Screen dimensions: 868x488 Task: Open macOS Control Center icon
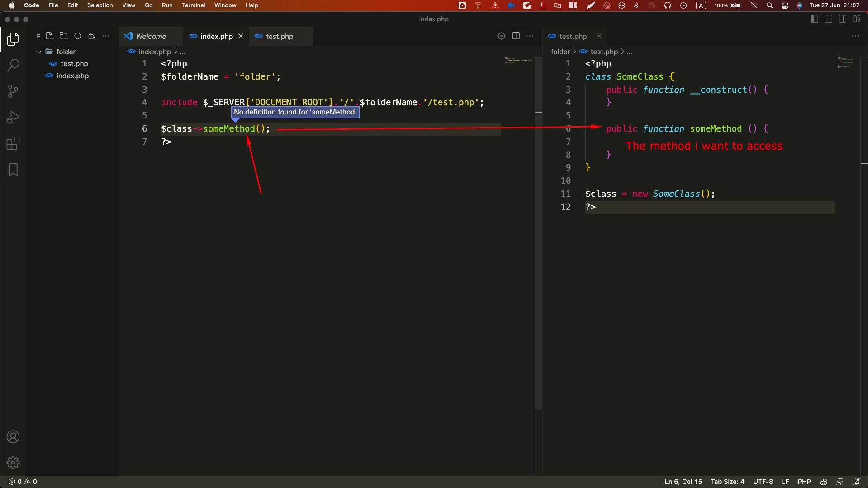coord(785,5)
